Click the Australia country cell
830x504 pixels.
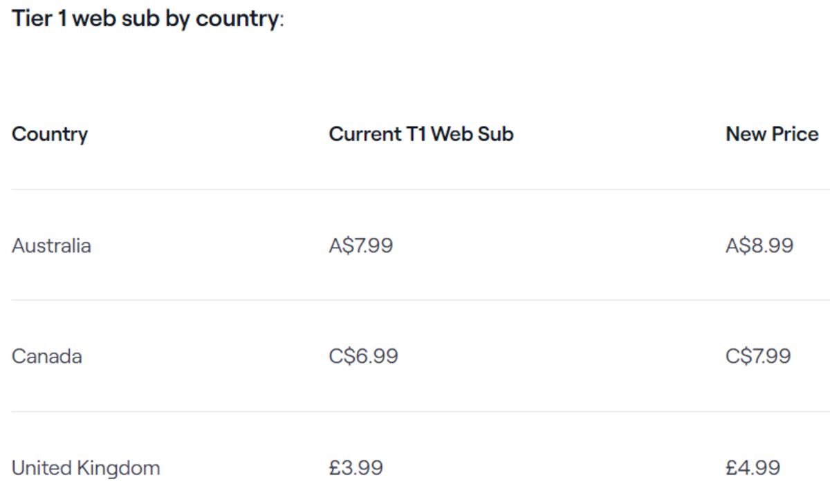coord(51,246)
